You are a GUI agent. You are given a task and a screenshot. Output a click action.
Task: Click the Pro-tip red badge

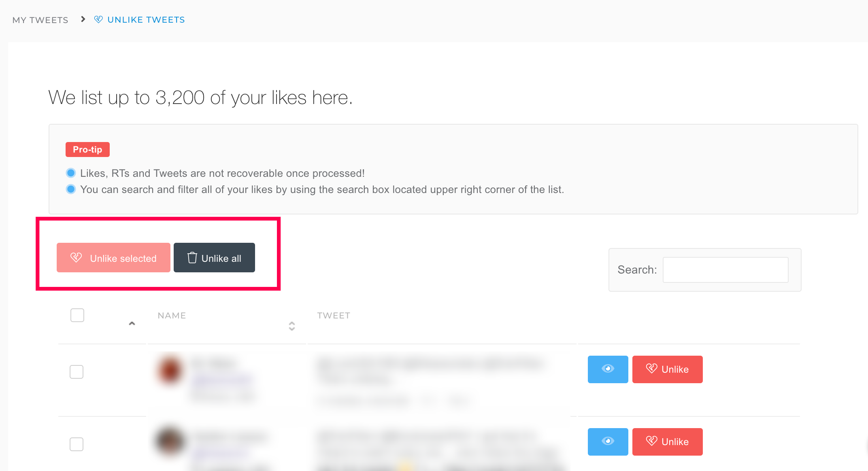(x=87, y=149)
